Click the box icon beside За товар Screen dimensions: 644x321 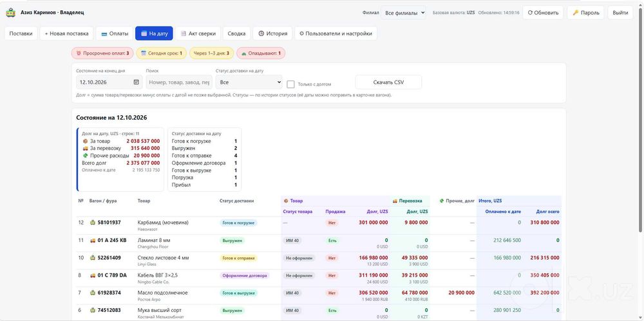coord(86,141)
